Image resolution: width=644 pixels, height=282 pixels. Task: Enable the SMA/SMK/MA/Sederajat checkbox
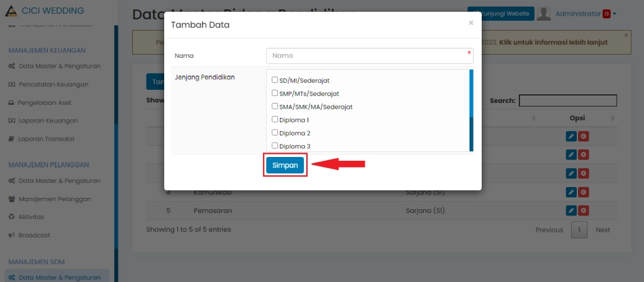[275, 106]
